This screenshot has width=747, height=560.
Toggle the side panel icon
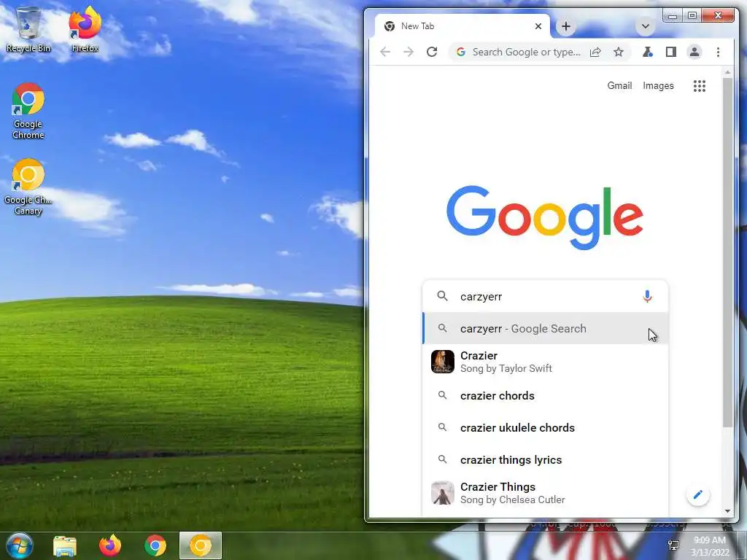671,52
